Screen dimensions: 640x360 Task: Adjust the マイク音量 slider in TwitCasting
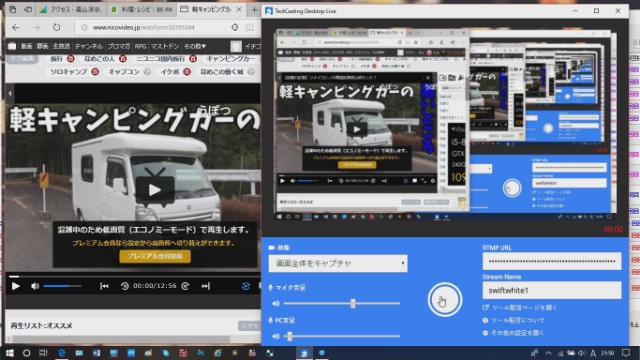point(342,303)
